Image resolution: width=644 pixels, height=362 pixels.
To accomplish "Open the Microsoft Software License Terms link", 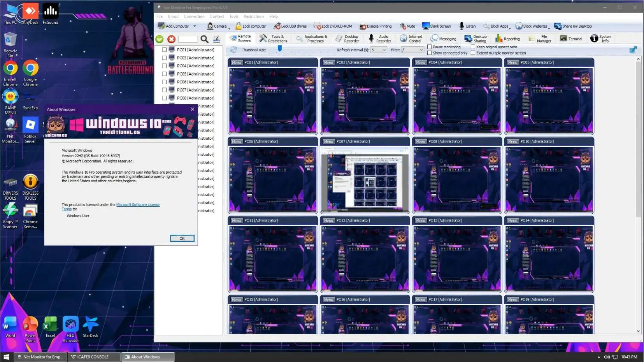I will tap(138, 205).
